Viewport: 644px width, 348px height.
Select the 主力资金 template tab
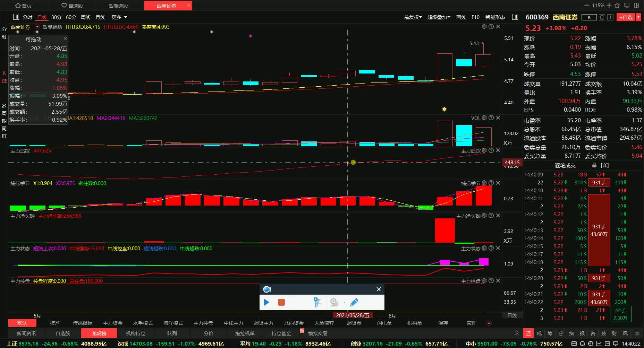[113, 323]
